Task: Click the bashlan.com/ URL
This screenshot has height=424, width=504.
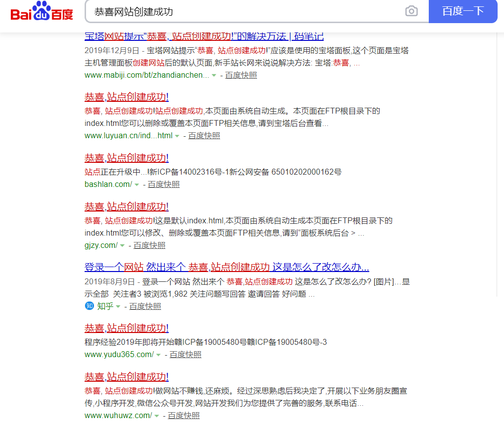Action: tap(108, 184)
